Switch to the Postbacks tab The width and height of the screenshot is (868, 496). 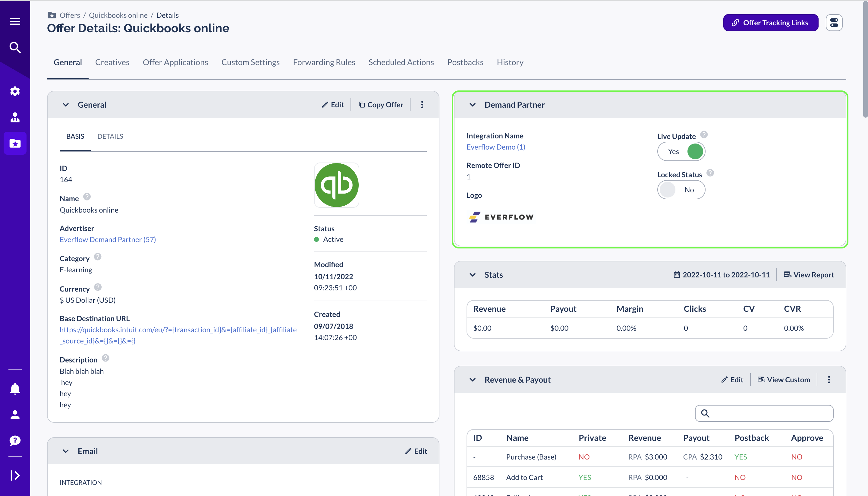pos(466,62)
